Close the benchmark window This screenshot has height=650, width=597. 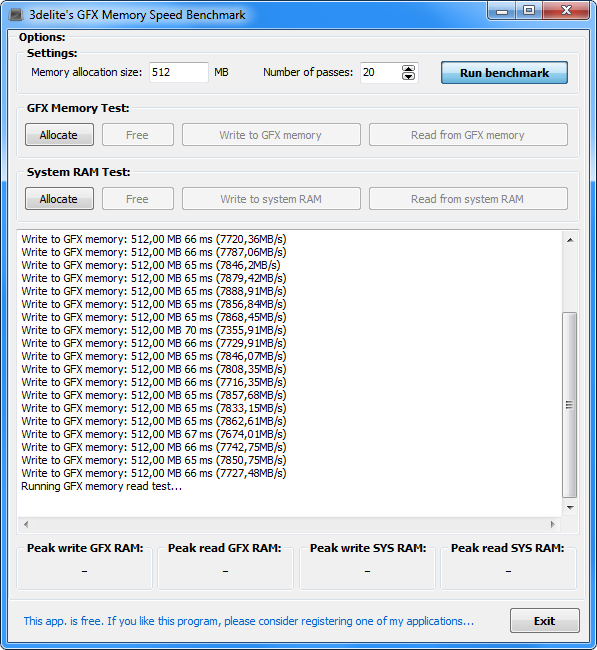pyautogui.click(x=566, y=11)
